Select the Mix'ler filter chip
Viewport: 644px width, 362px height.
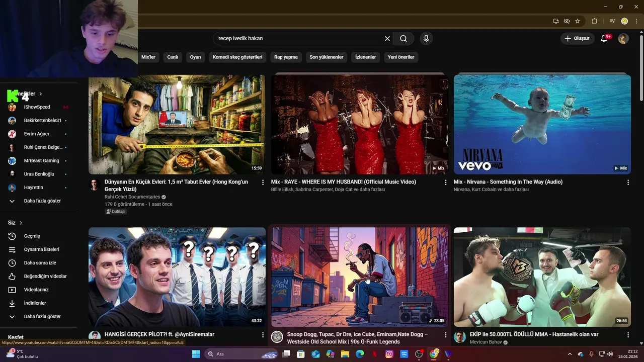pyautogui.click(x=148, y=57)
